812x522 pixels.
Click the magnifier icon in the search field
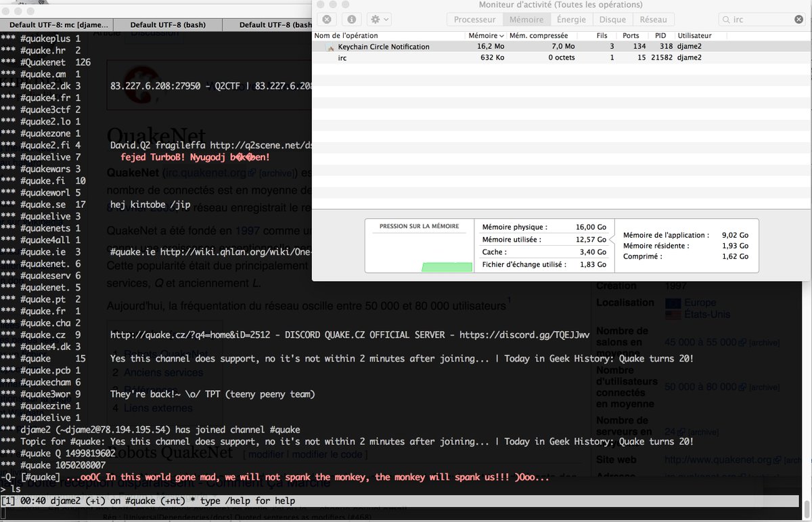[x=727, y=20]
